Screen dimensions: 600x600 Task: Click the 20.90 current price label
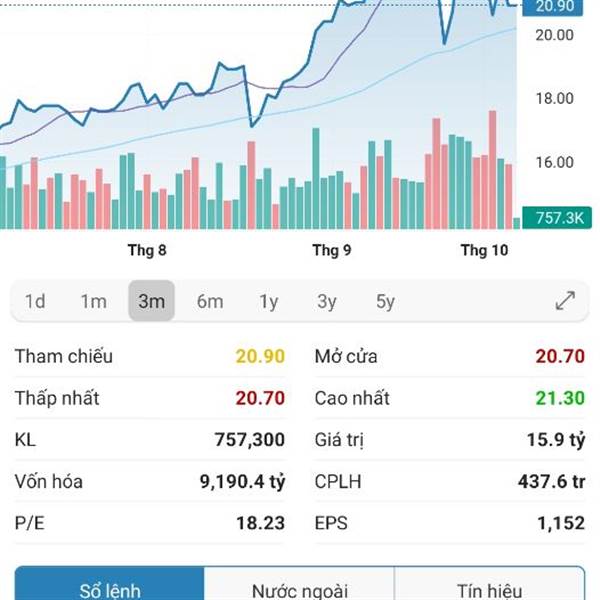(555, 7)
